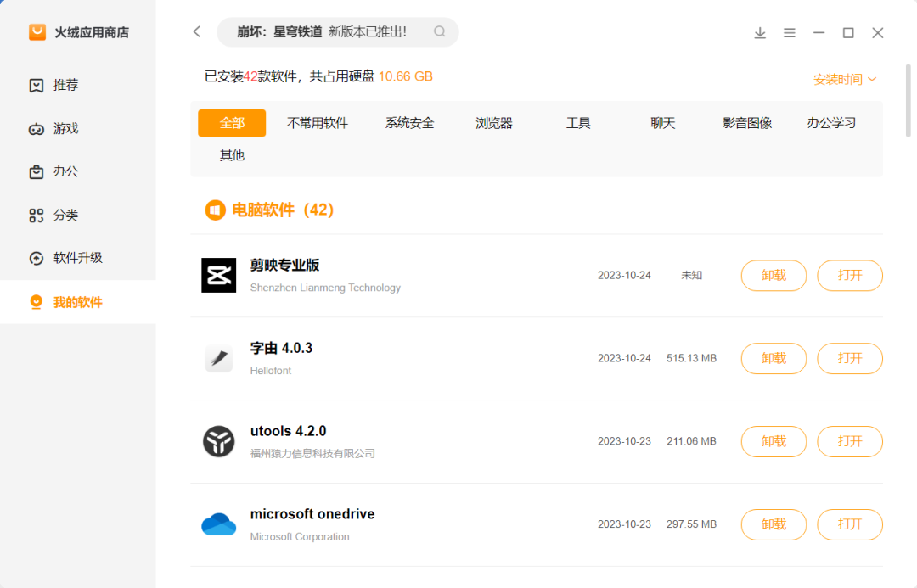The width and height of the screenshot is (917, 588).
Task: Click the Shenzhen Lianmeng Technology publisher text
Action: point(325,288)
